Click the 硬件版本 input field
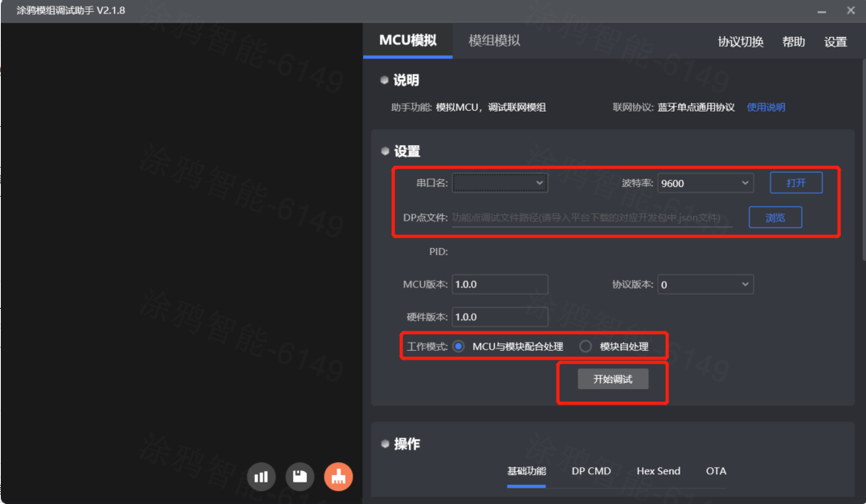Screen dimensions: 866x504 point(500,317)
